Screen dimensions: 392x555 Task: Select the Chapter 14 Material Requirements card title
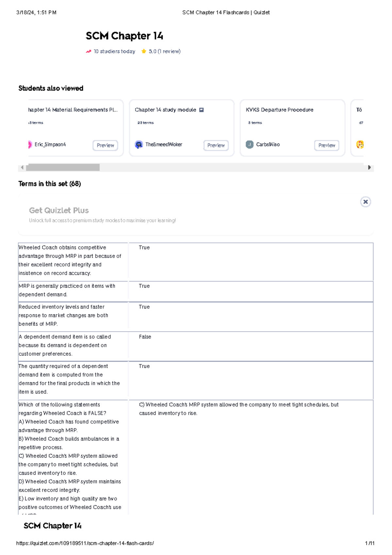point(72,110)
